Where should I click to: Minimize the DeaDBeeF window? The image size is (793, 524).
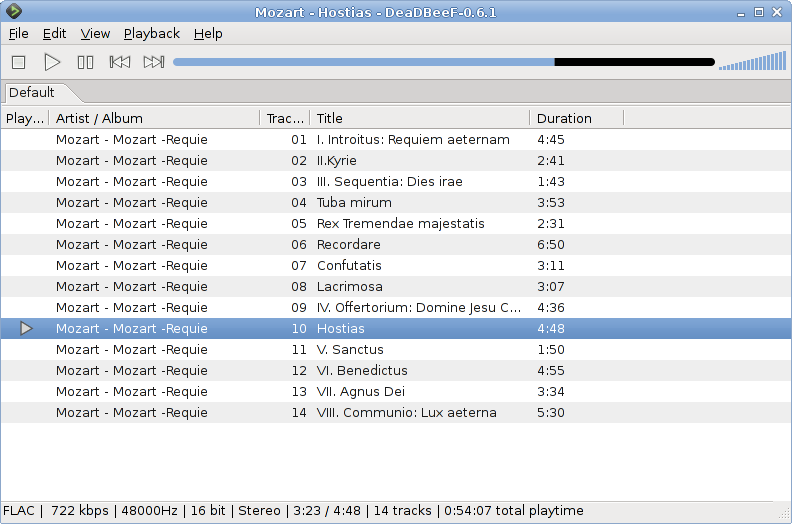(741, 13)
